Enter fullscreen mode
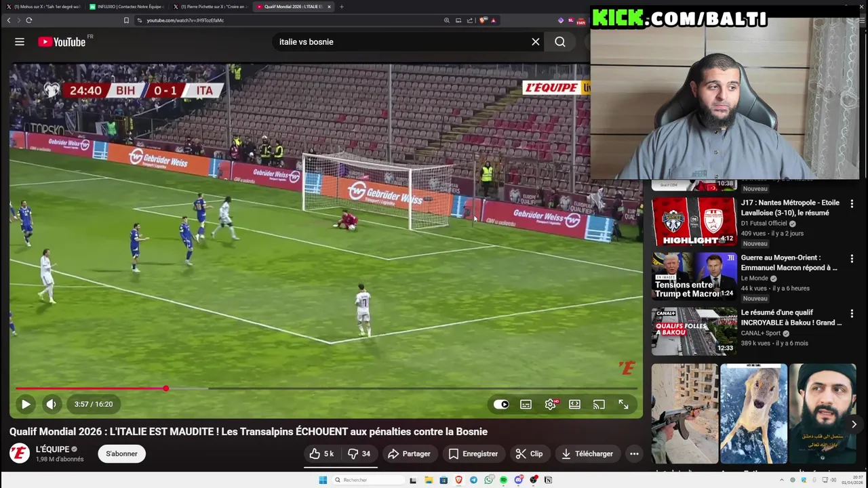Viewport: 868px width, 488px height. pos(623,405)
